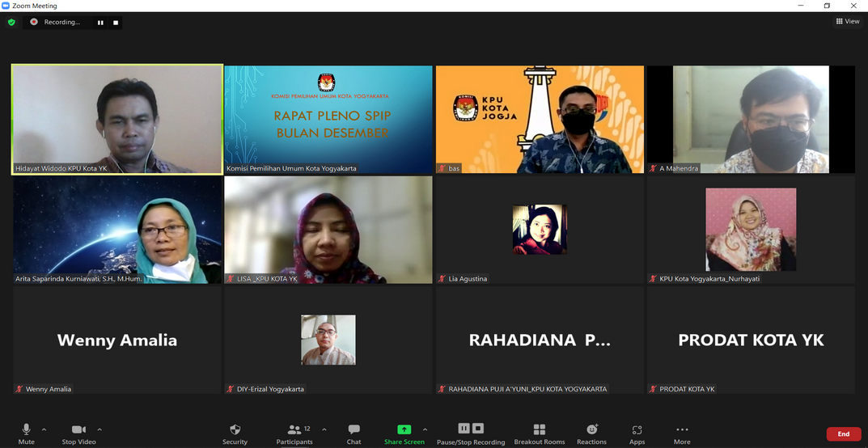The height and width of the screenshot is (448, 868).
Task: Open the Apps panel
Action: (x=637, y=433)
